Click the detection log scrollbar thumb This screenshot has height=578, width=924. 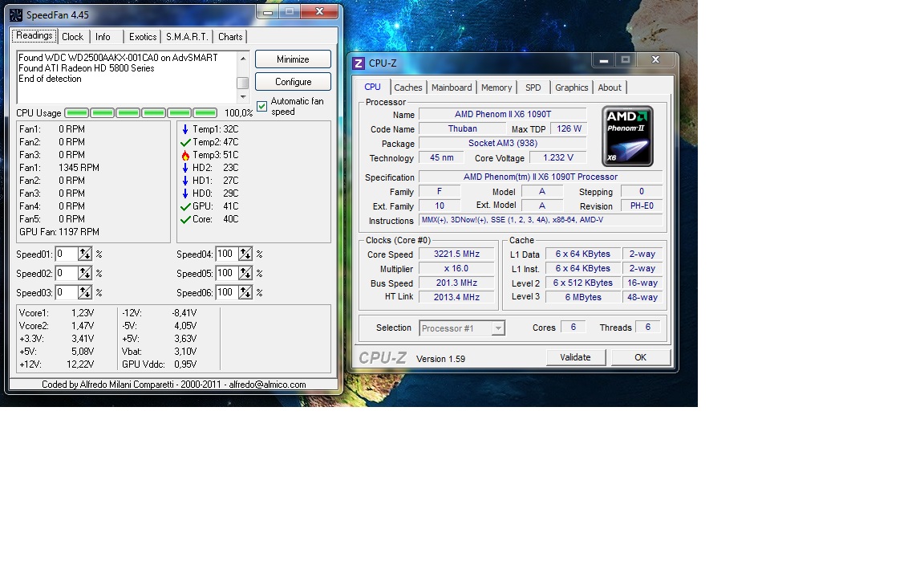(x=243, y=83)
